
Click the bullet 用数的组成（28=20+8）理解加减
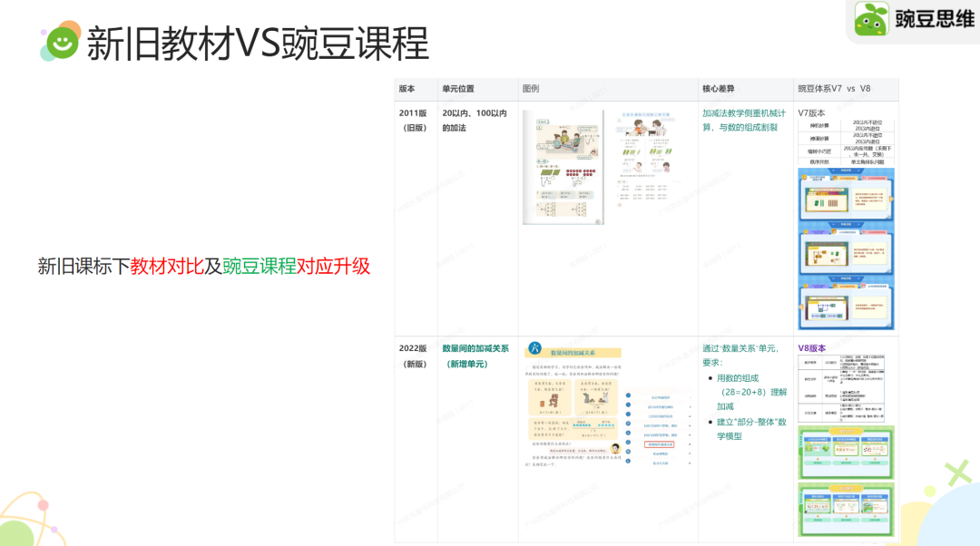tap(751, 393)
